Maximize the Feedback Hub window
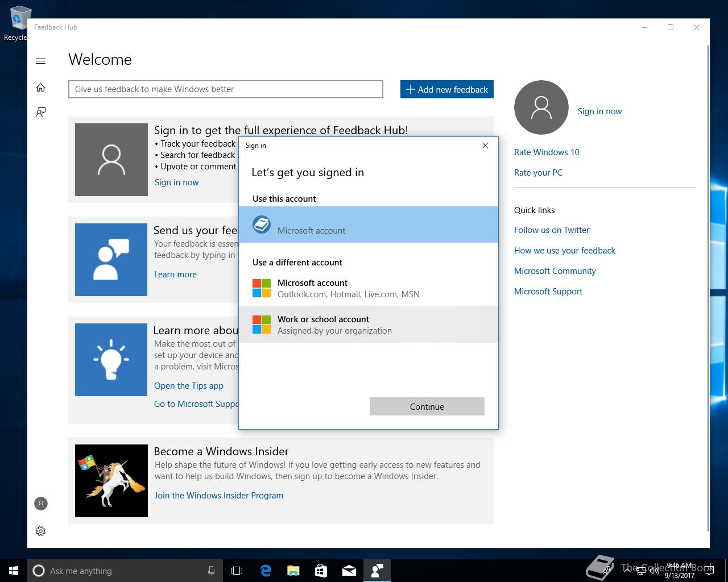 tap(671, 27)
